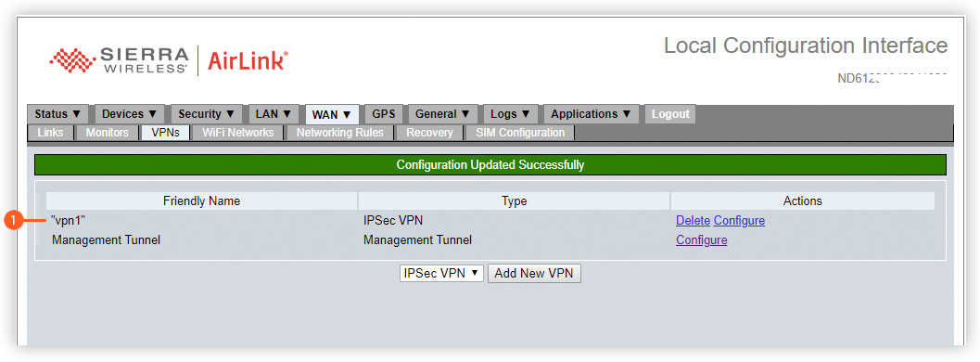This screenshot has height=362, width=980.
Task: Expand the LAN menu
Action: (274, 114)
